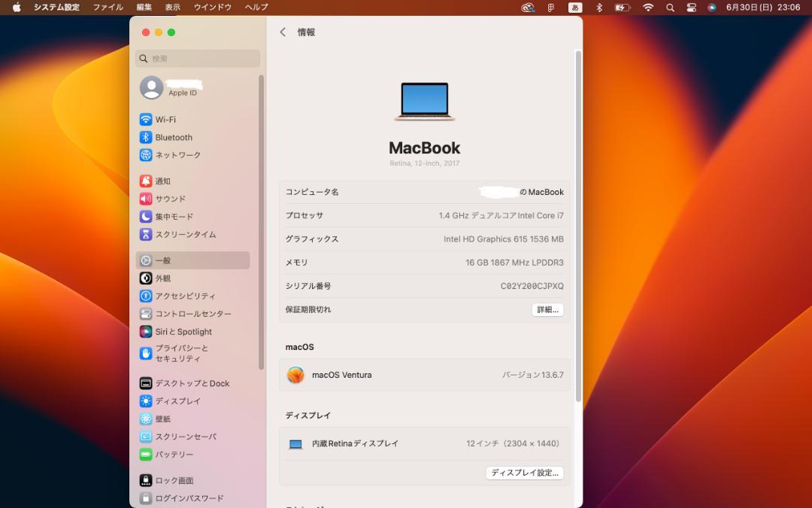Open the 編集 menu
The image size is (812, 508).
click(x=144, y=8)
